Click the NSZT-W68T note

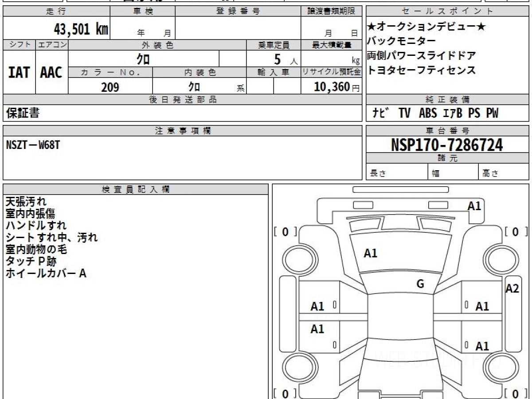tap(33, 145)
